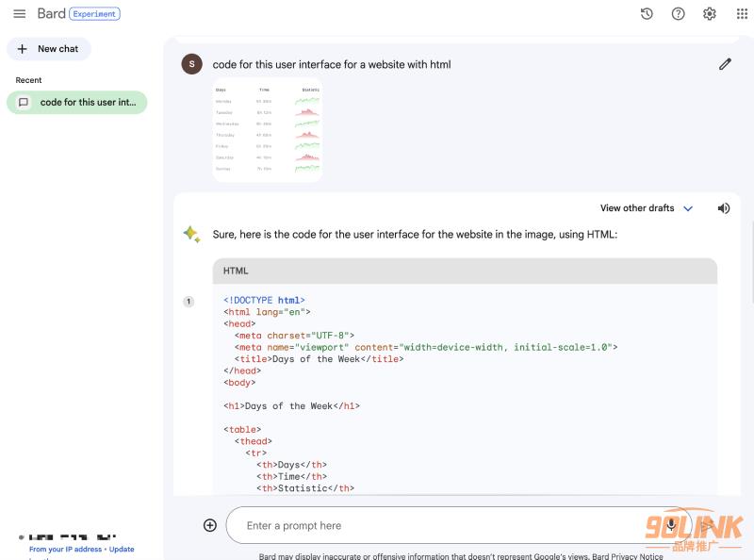Open the Google apps grid
754x560 pixels.
(x=742, y=13)
